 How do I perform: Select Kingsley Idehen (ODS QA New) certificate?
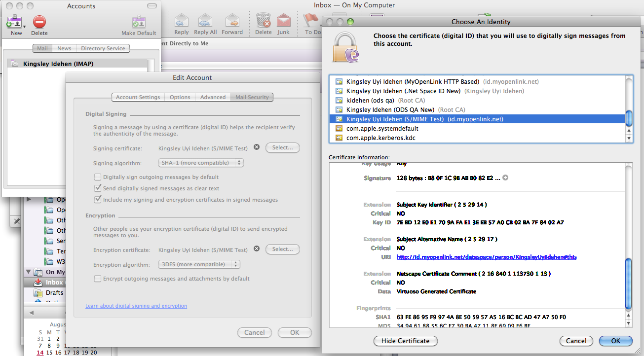tap(477, 109)
